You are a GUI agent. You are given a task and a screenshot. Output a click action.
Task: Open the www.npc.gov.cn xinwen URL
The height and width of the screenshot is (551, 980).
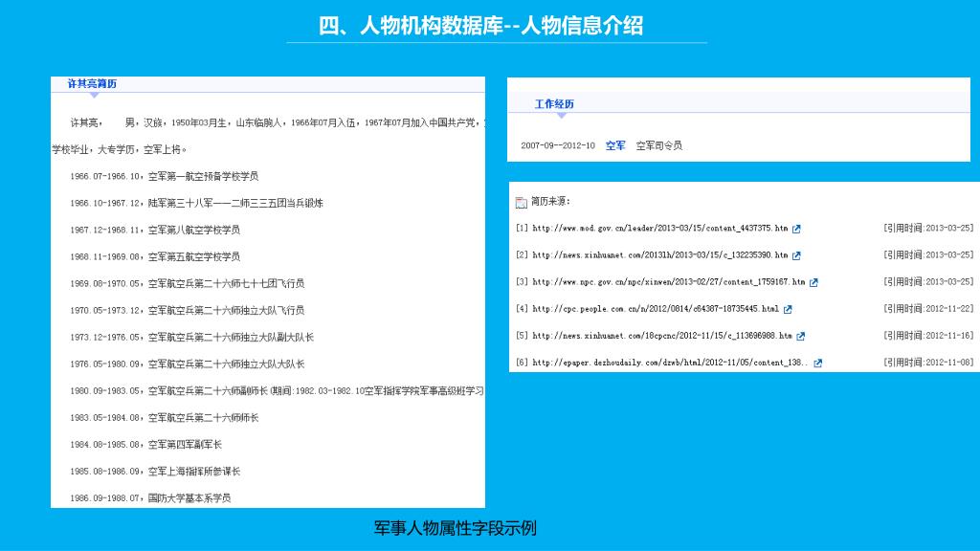point(668,282)
